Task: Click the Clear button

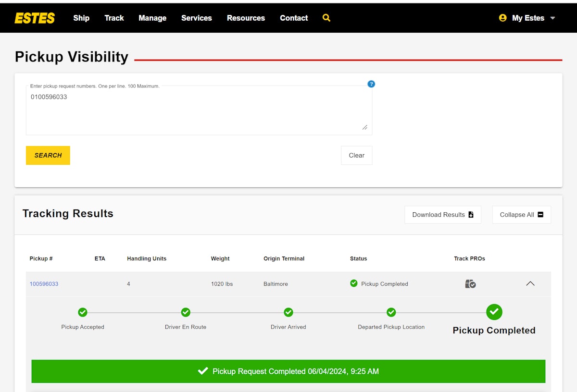Action: pyautogui.click(x=356, y=155)
